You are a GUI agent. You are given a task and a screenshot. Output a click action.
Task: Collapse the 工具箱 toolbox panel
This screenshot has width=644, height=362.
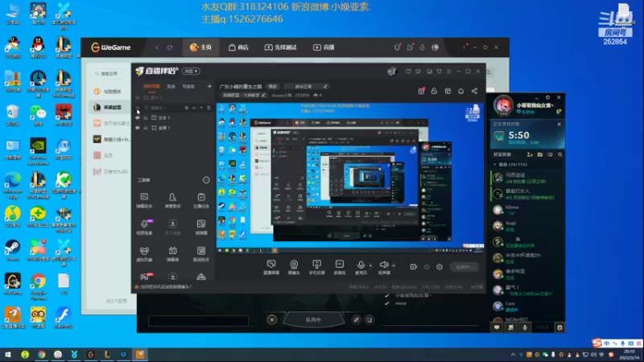(x=206, y=179)
